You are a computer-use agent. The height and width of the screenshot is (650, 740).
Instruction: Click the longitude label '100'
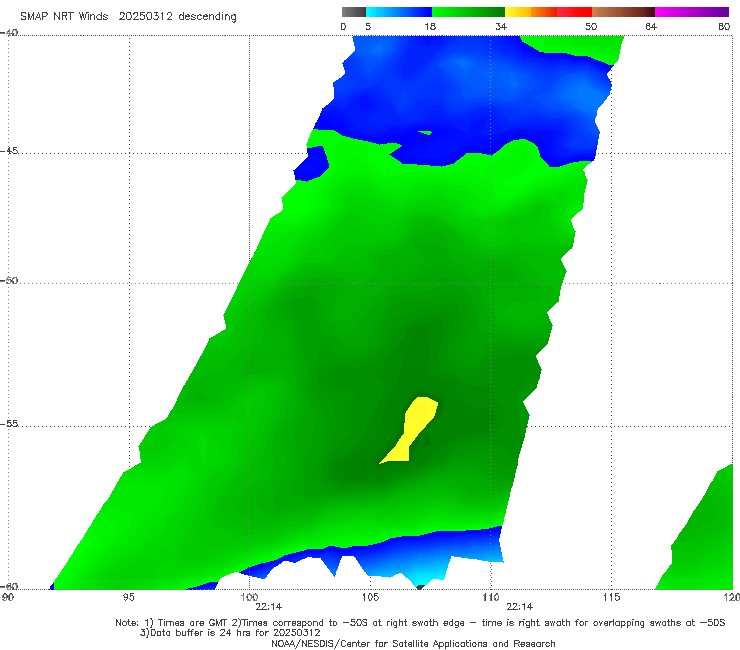point(249,597)
